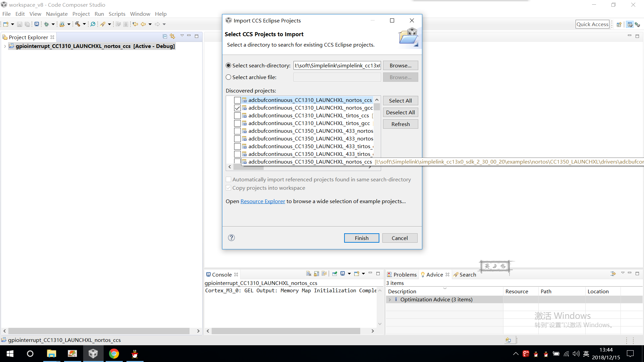644x362 pixels.
Task: Expand the Optimization Advice tree item
Action: point(390,299)
